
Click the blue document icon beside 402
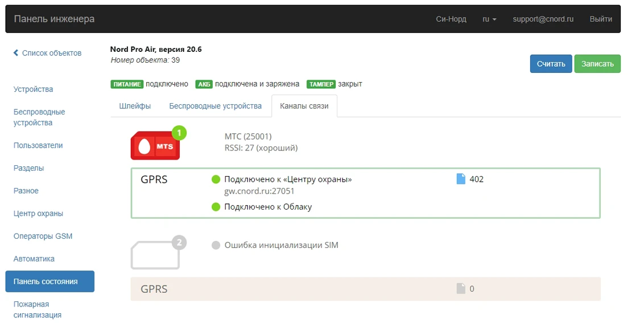[461, 179]
